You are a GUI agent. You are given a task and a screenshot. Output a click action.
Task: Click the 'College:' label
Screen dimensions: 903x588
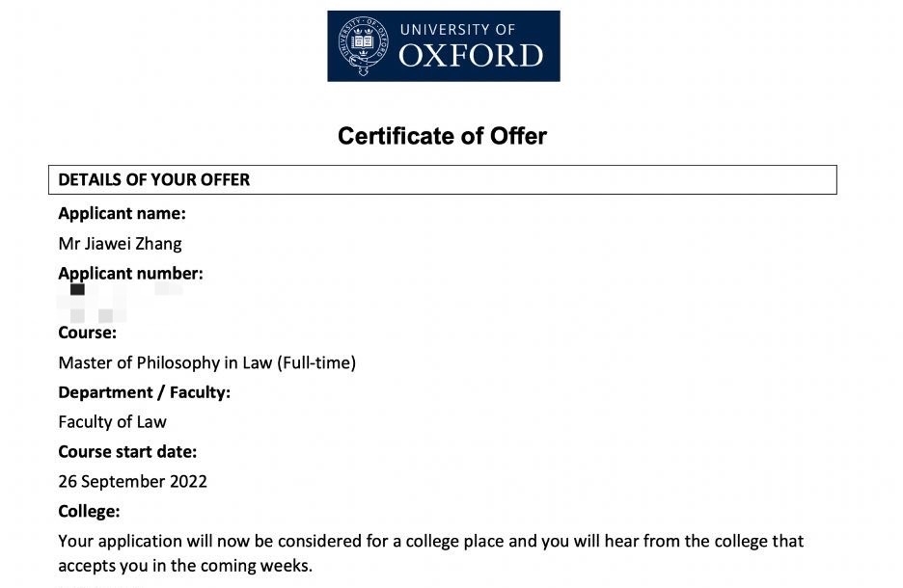(89, 512)
